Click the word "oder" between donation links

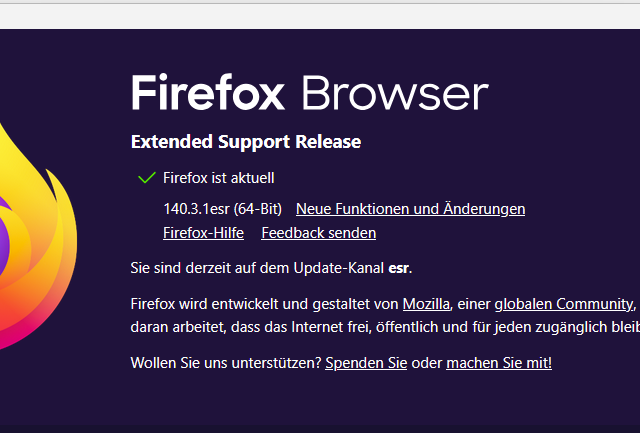426,362
